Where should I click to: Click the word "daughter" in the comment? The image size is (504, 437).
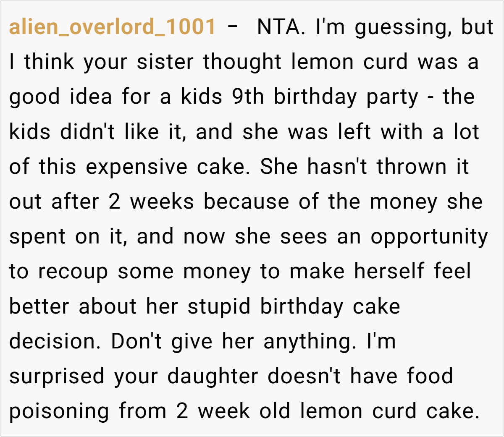pyautogui.click(x=213, y=376)
